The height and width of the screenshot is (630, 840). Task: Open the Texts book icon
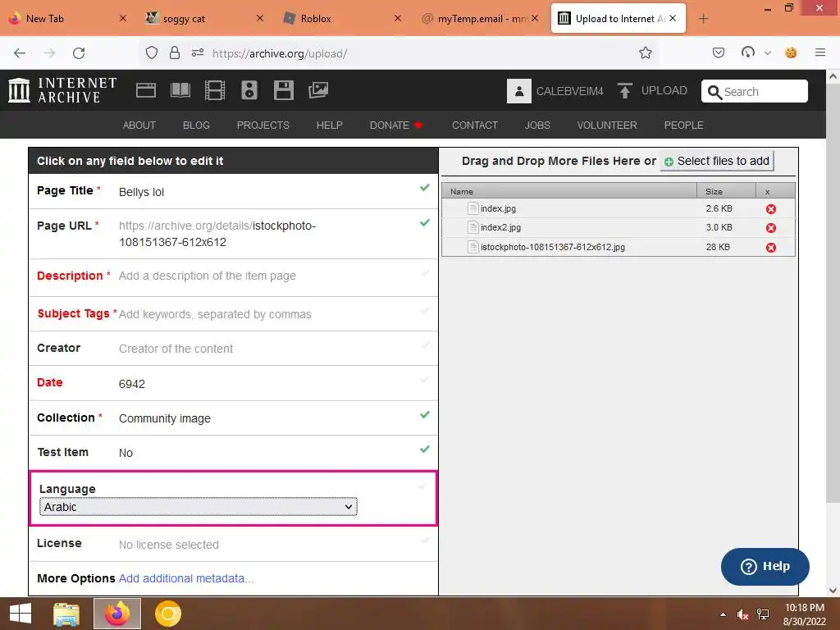(x=180, y=90)
